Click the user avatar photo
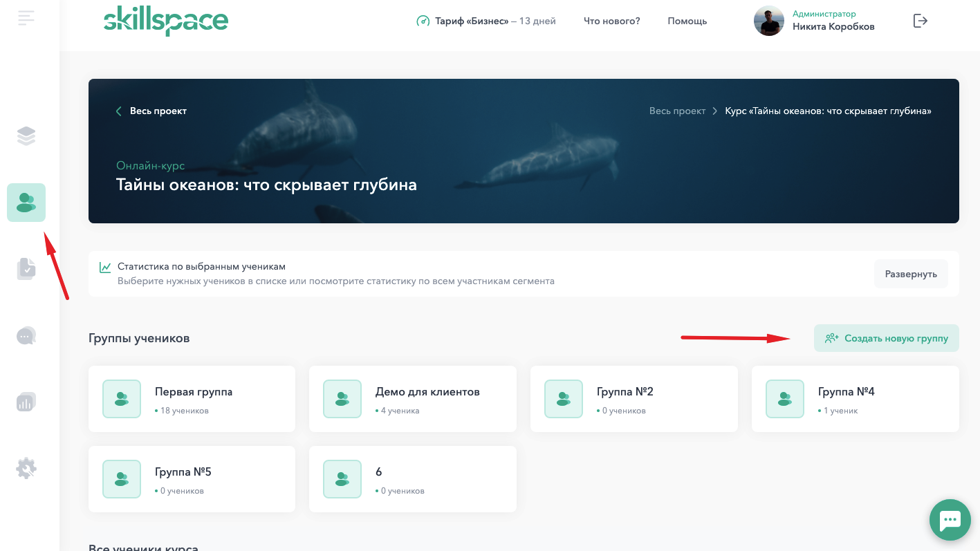 [769, 21]
